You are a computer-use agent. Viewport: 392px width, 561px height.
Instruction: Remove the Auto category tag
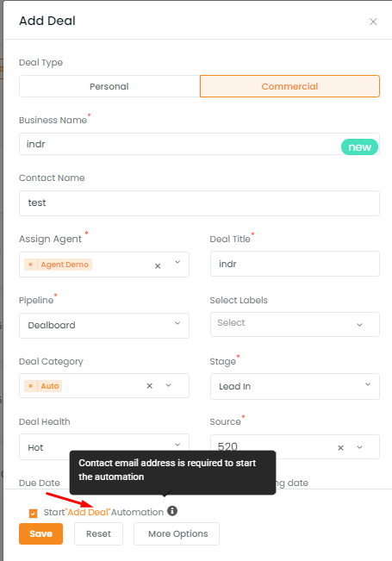pyautogui.click(x=31, y=386)
